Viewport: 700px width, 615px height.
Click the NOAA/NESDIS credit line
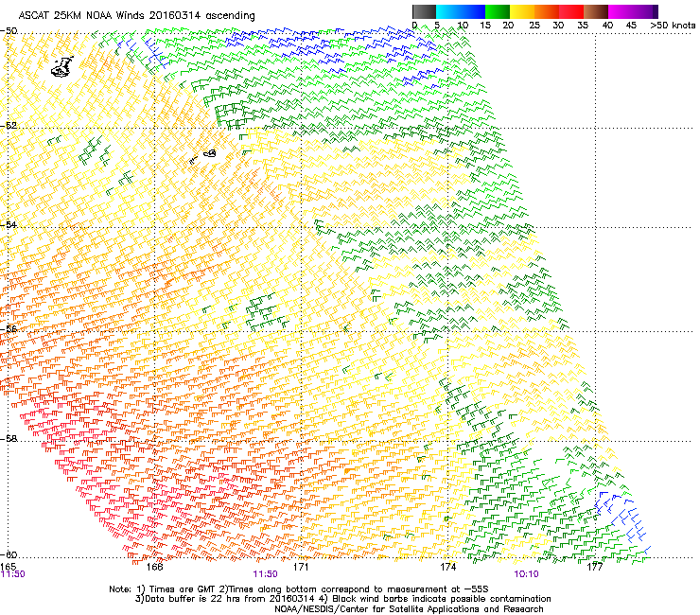pyautogui.click(x=409, y=609)
